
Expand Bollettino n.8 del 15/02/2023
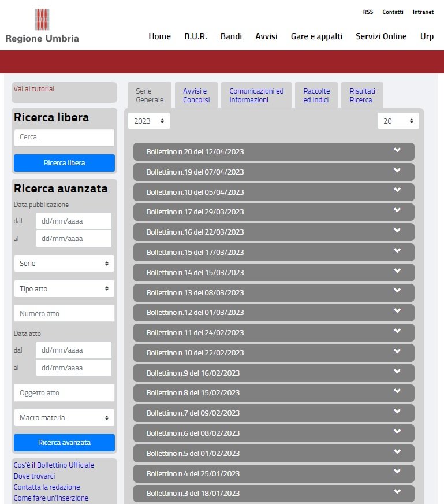274,393
